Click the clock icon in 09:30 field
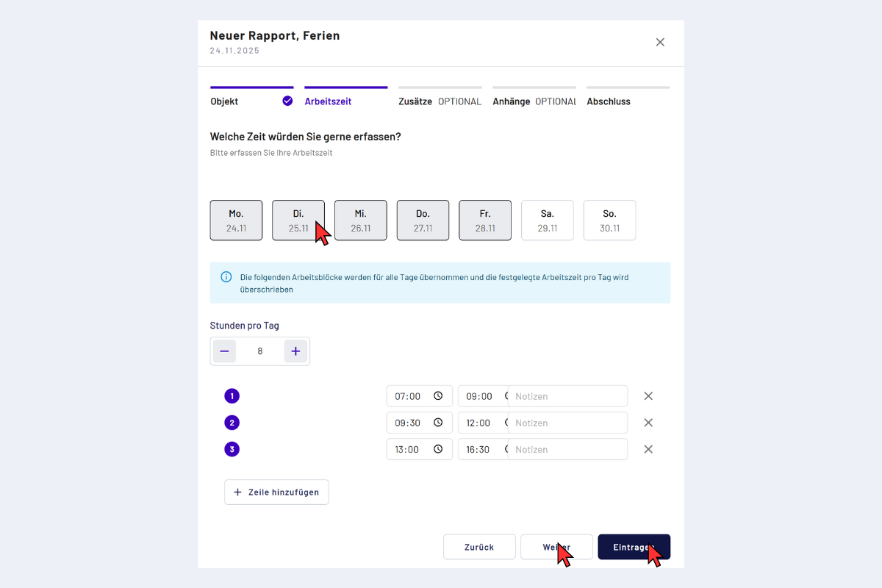 pyautogui.click(x=438, y=423)
